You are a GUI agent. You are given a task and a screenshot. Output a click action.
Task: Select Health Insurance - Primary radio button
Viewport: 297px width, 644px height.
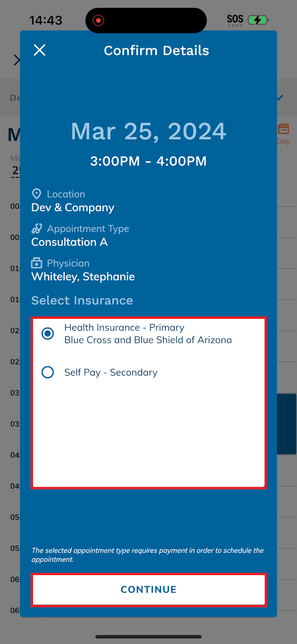click(48, 333)
